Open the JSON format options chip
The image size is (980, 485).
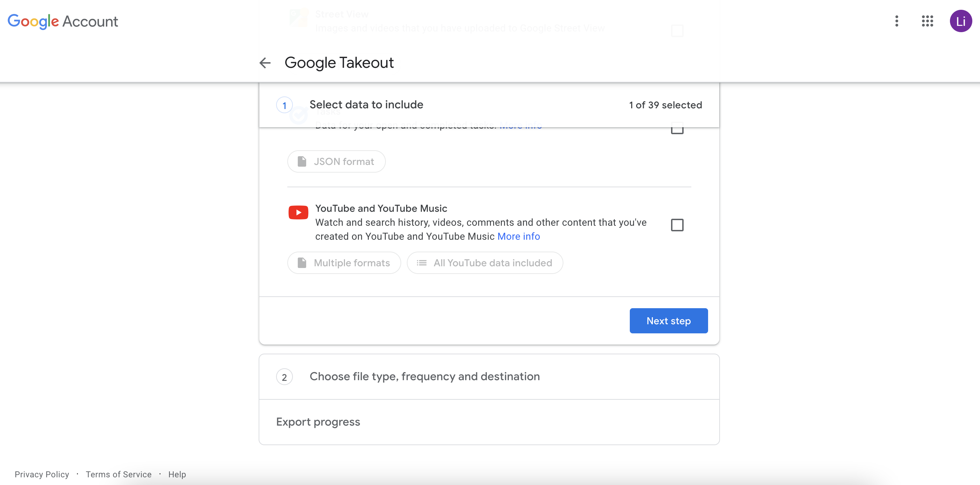click(x=336, y=162)
